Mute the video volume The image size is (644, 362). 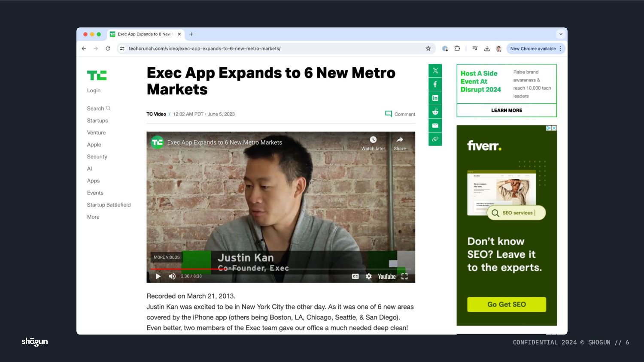click(172, 276)
